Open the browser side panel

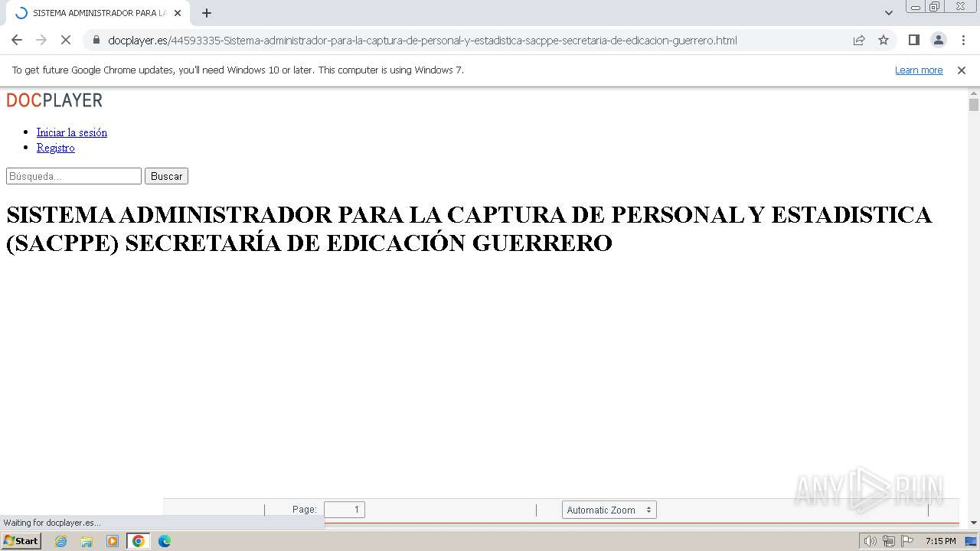[913, 40]
